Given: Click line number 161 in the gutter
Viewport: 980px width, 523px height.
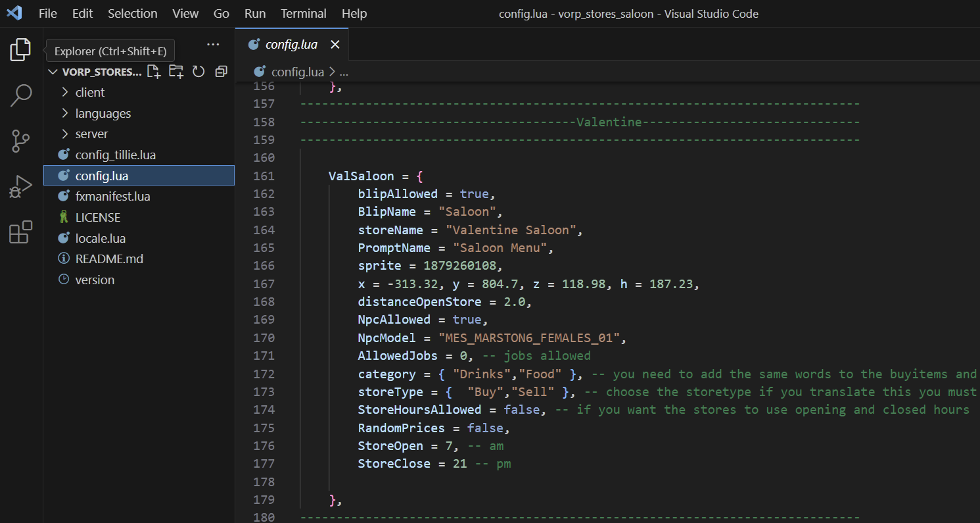Looking at the screenshot, I should pyautogui.click(x=264, y=176).
